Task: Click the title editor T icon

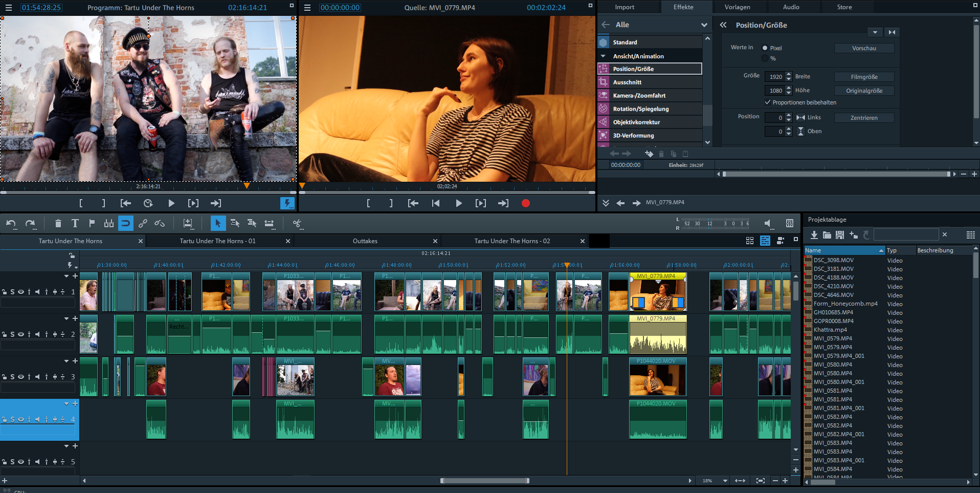Action: [75, 223]
